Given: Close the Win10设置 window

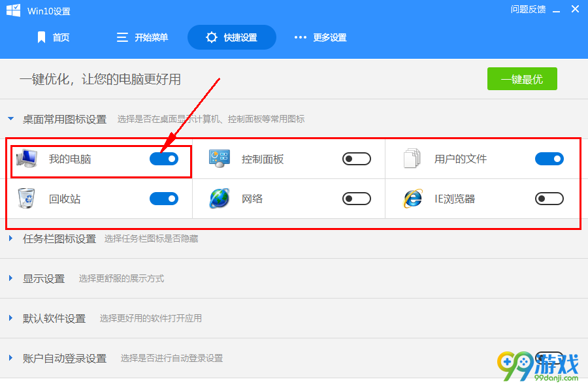Looking at the screenshot, I should (575, 9).
